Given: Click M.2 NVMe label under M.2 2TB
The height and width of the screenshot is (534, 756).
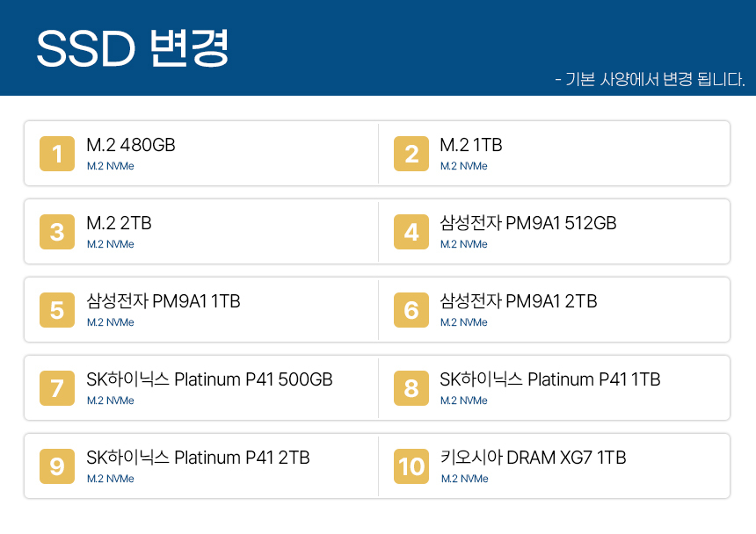Looking at the screenshot, I should [111, 244].
